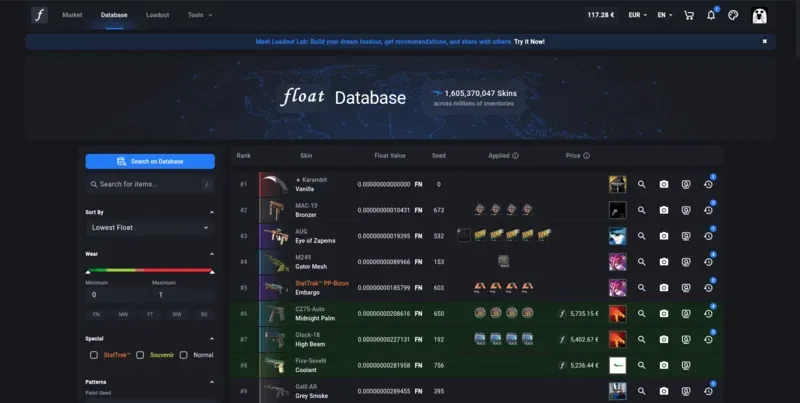View history of the MAC-10 Bronzer
This screenshot has width=800, height=403.
[708, 210]
